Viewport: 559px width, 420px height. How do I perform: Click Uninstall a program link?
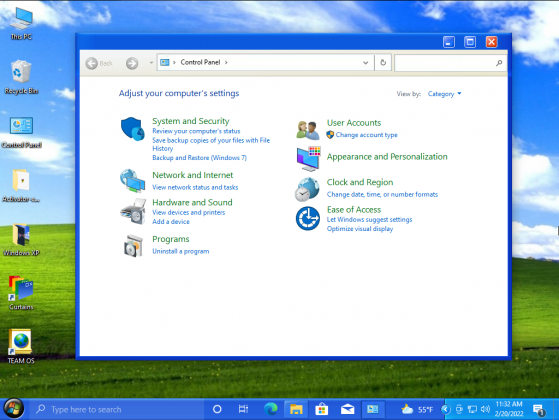(181, 251)
